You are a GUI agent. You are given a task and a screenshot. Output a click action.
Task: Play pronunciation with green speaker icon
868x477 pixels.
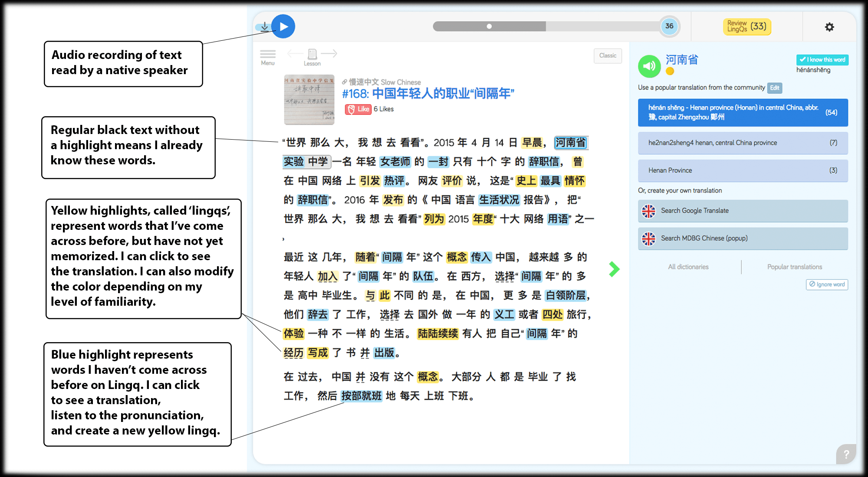coord(649,66)
